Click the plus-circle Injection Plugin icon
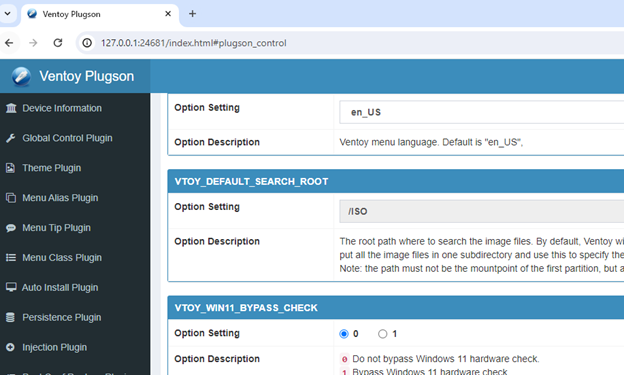 10,347
